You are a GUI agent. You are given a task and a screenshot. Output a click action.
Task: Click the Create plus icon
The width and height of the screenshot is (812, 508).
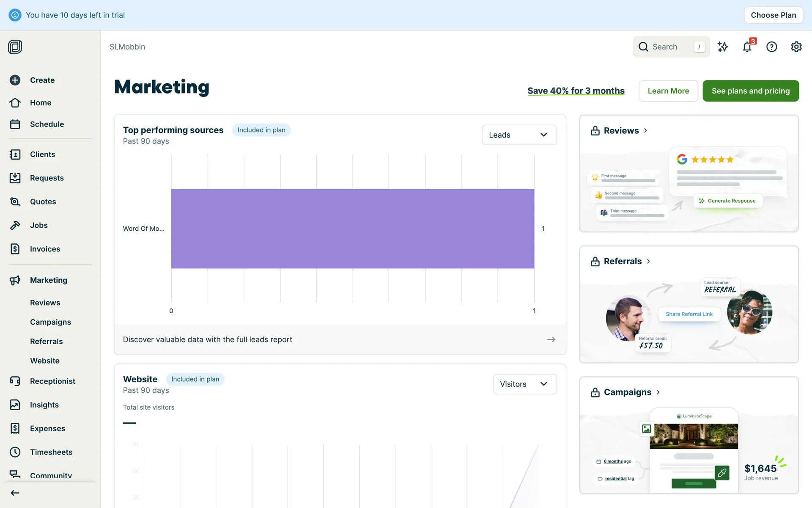tap(15, 80)
